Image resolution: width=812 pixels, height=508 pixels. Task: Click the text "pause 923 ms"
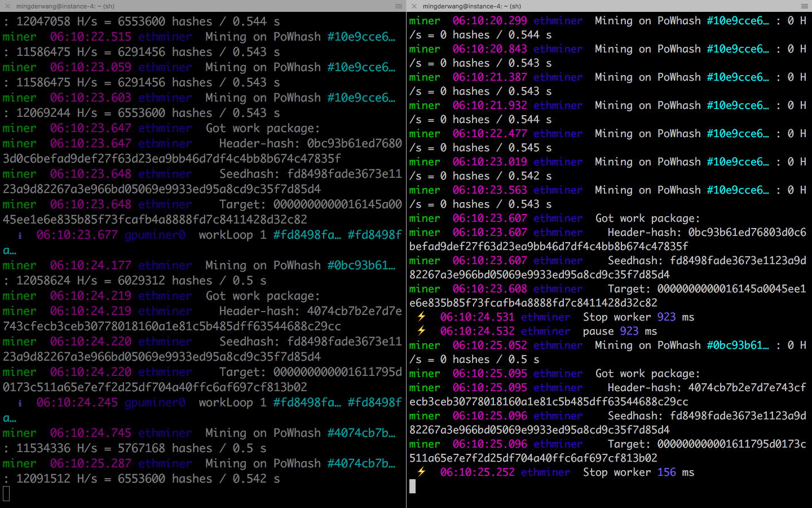click(620, 331)
